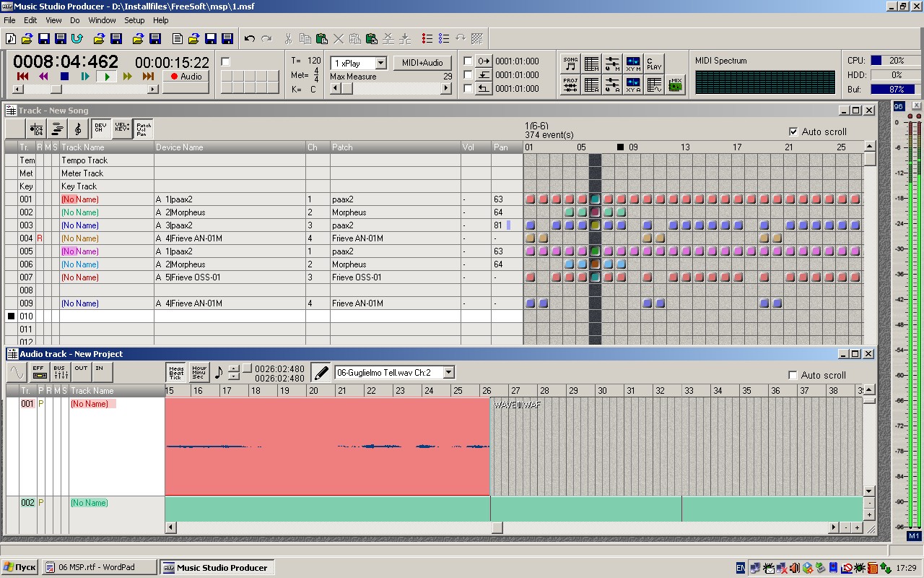Screen dimensions: 924x578
Task: Open the MIX mixer card icon
Action: tap(676, 85)
